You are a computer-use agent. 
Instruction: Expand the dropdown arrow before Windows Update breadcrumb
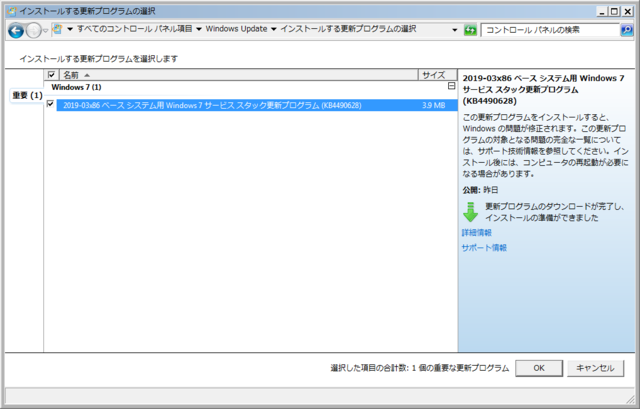point(199,29)
